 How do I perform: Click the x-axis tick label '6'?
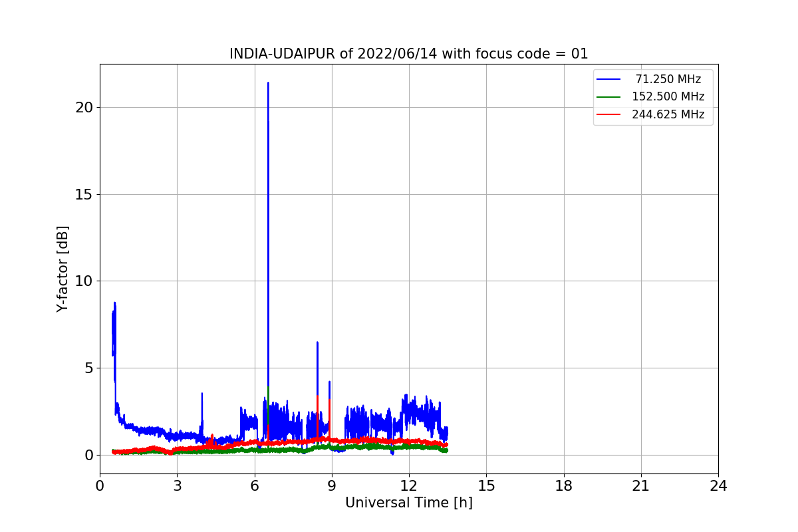(255, 486)
